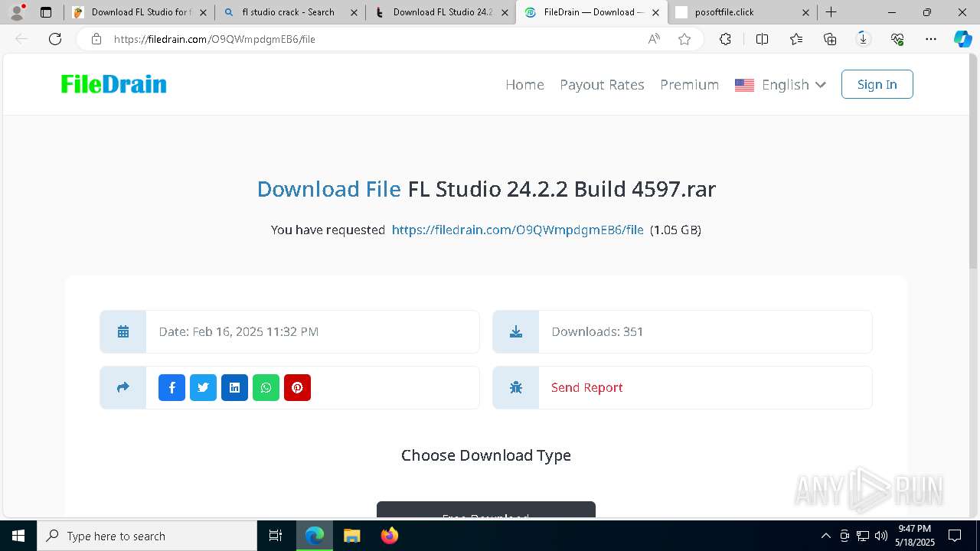Click the Free Download button
Viewport: 980px width, 551px height.
[485, 511]
